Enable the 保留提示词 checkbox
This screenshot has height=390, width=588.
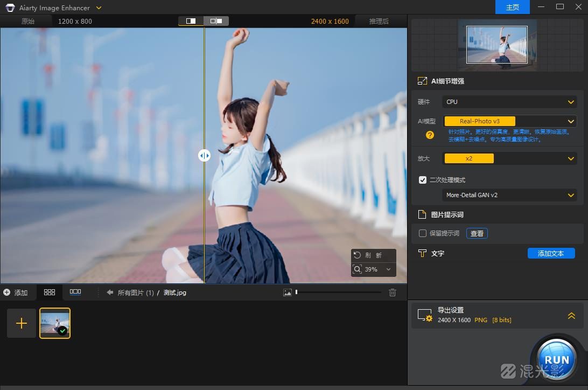pos(423,233)
